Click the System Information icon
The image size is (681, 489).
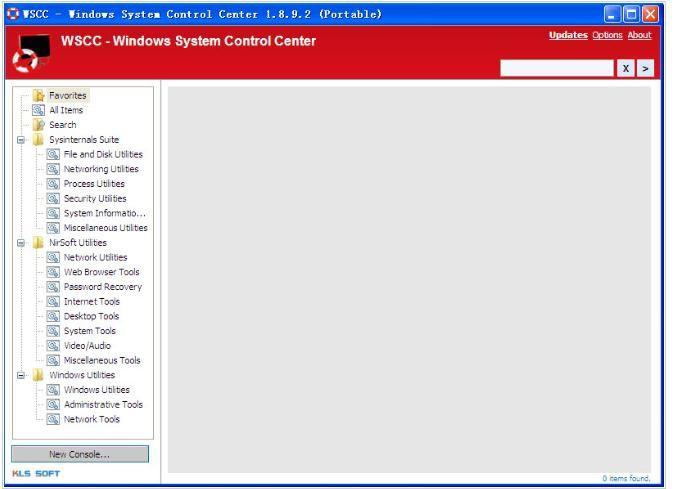(53, 214)
